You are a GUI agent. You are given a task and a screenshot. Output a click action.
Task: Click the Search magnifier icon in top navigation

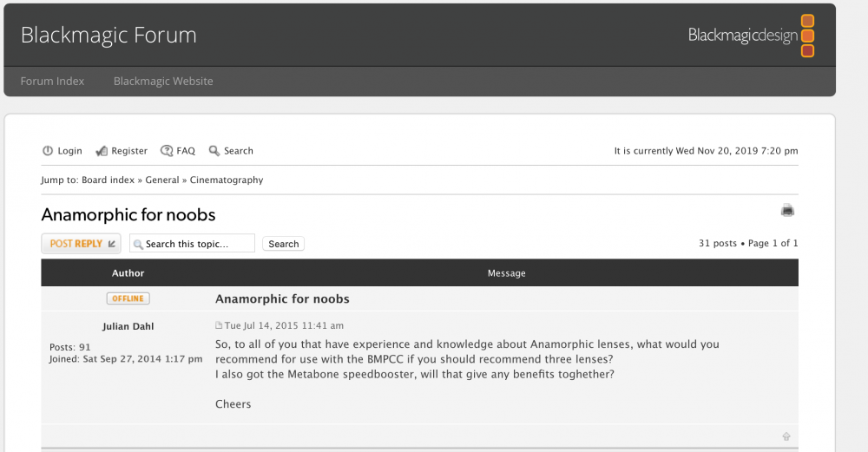click(214, 151)
